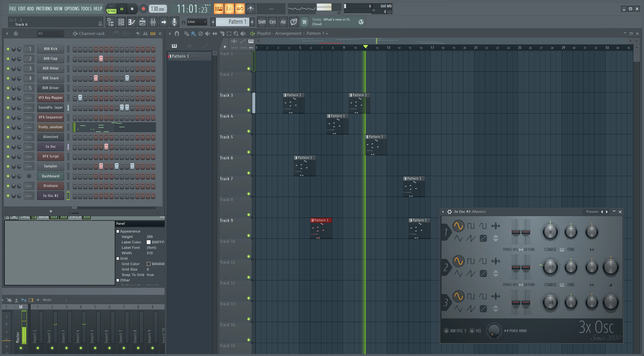Mute playlist Track 9

(x=249, y=236)
